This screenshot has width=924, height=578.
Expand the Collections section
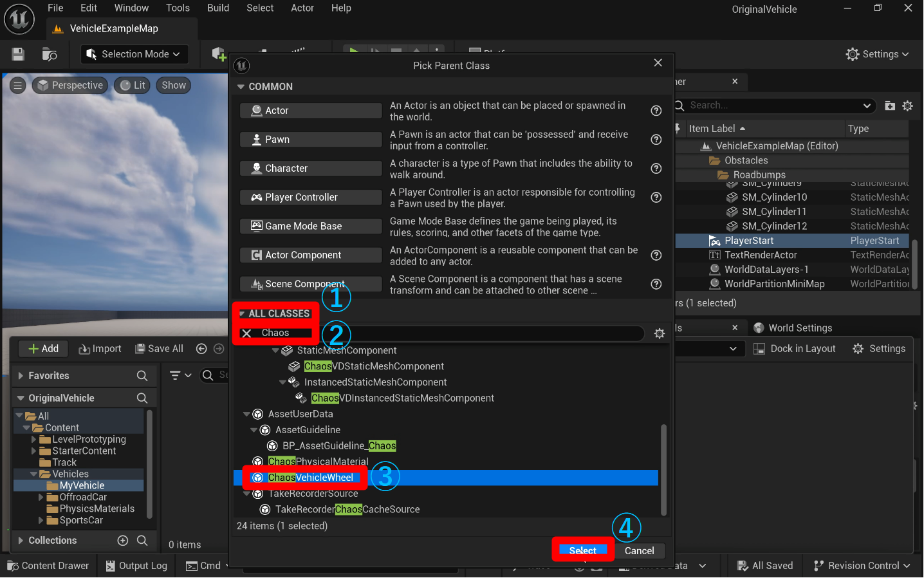coord(21,541)
